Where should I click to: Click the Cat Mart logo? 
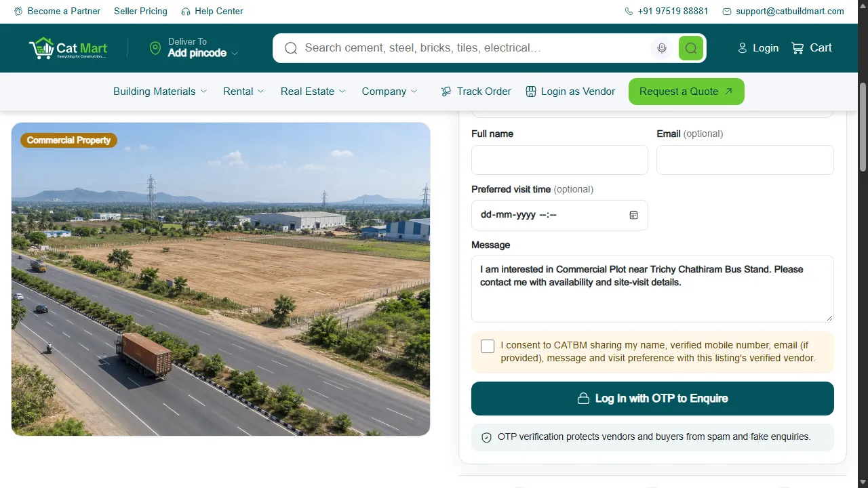coord(68,48)
